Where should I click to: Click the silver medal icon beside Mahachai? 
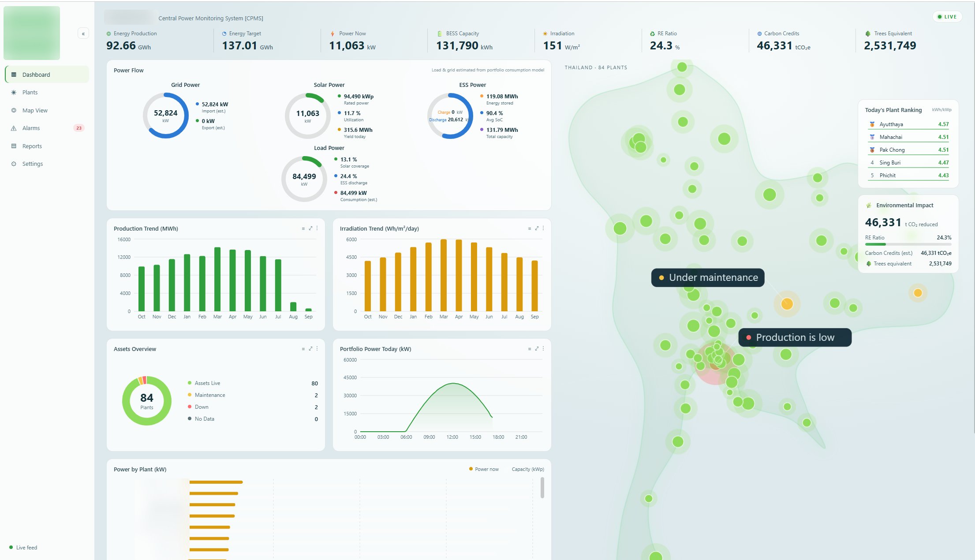pyautogui.click(x=872, y=137)
